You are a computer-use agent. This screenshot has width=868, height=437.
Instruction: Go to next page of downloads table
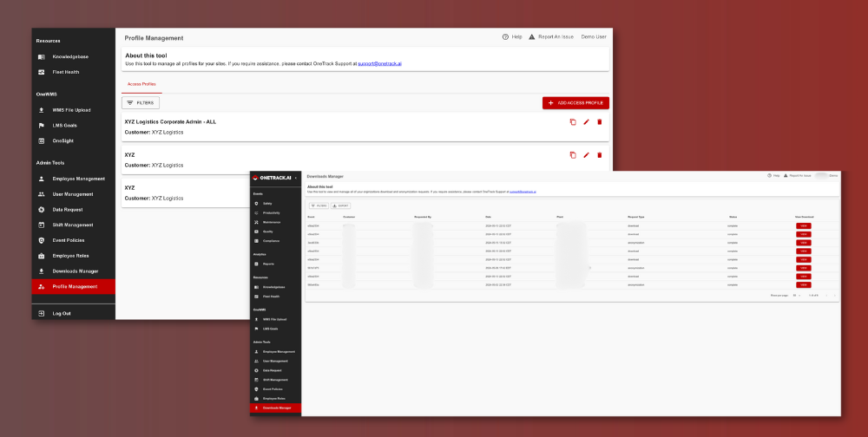tap(835, 296)
